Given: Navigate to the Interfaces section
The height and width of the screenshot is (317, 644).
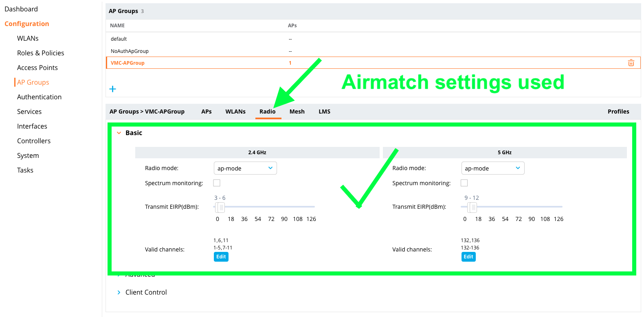Looking at the screenshot, I should point(32,126).
